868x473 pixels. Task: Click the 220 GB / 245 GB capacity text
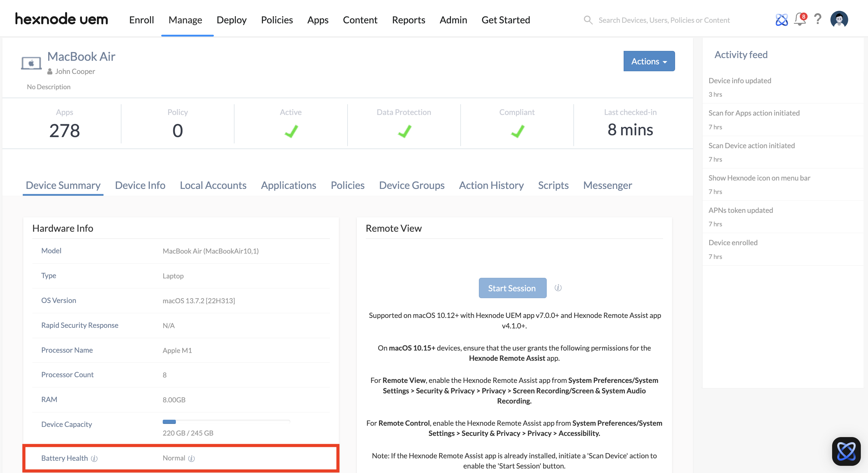click(188, 433)
